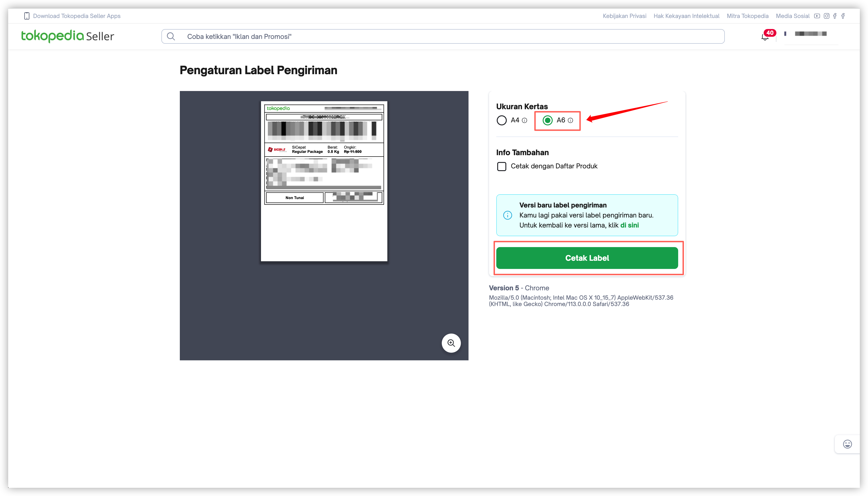868x496 pixels.
Task: Click the 'Ukuran Kertas' section title
Action: [522, 106]
